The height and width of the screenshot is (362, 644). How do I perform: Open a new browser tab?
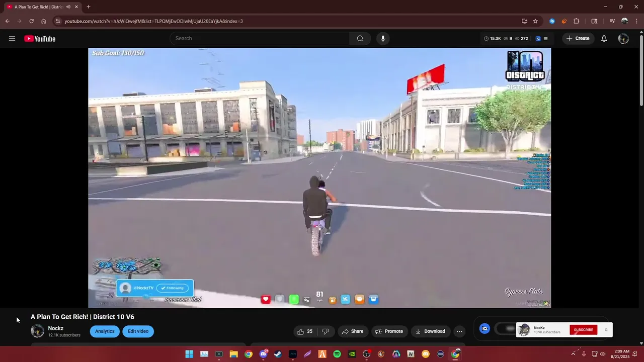(88, 7)
